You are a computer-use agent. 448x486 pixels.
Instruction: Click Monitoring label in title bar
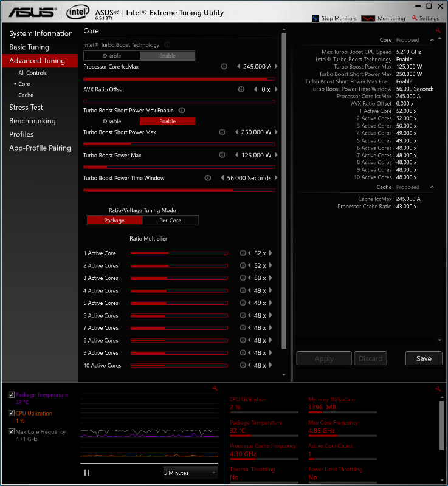(391, 18)
